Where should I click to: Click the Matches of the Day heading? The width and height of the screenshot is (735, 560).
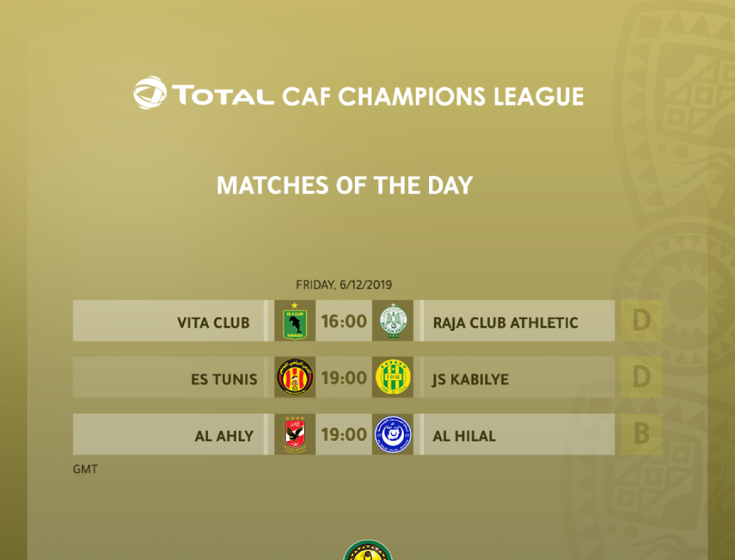[x=345, y=185]
